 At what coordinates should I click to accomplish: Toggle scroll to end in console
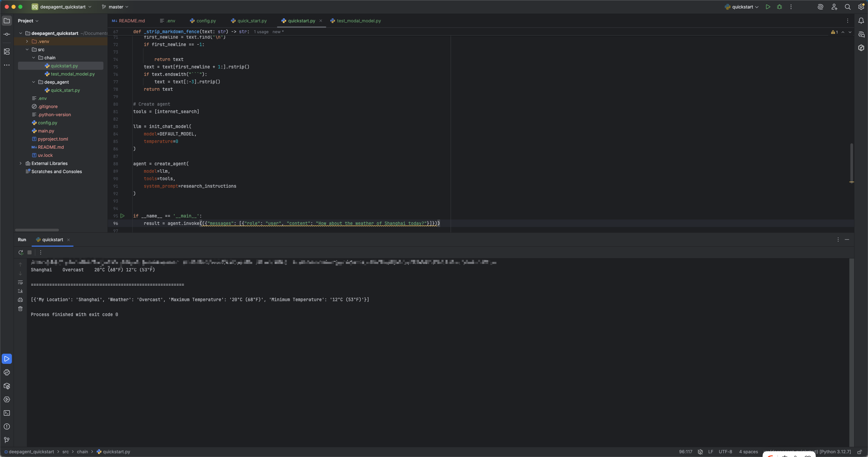pos(20,291)
